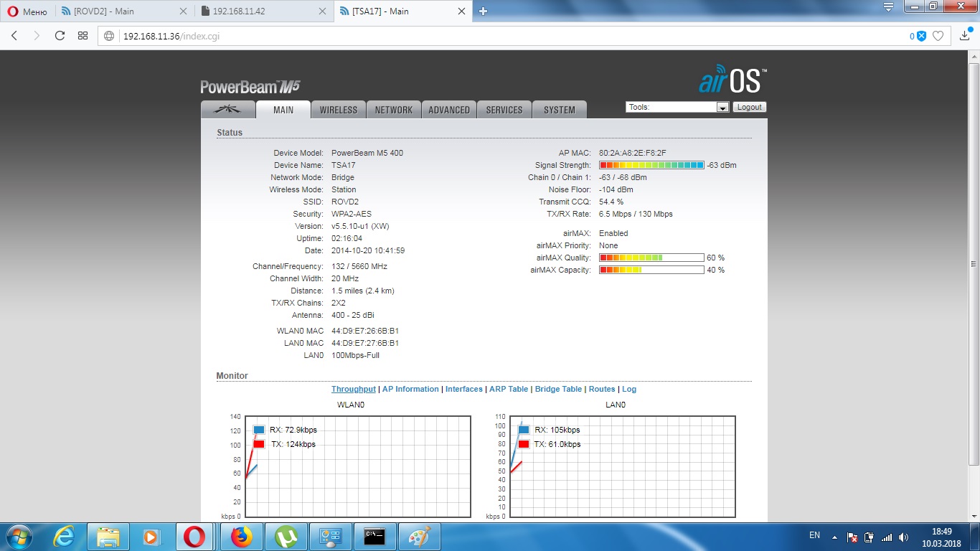The width and height of the screenshot is (980, 551).
Task: Click the airMAX Quality bar
Action: tap(651, 258)
